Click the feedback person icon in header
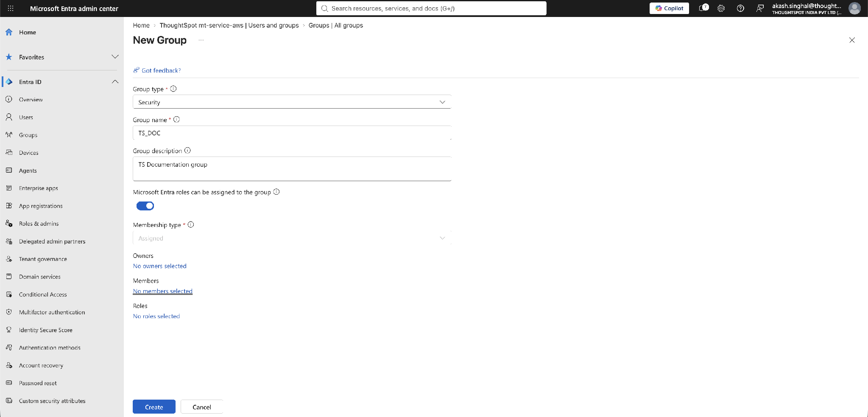 [760, 8]
